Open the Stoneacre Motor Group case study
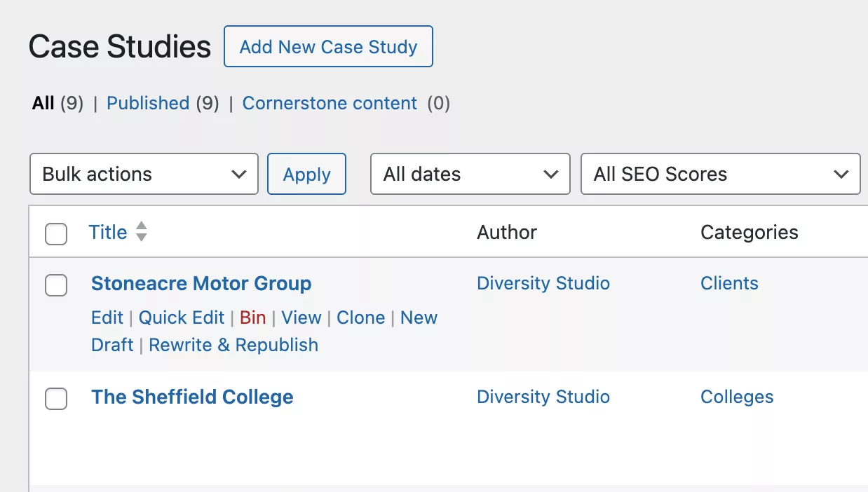Image resolution: width=868 pixels, height=492 pixels. [x=201, y=283]
